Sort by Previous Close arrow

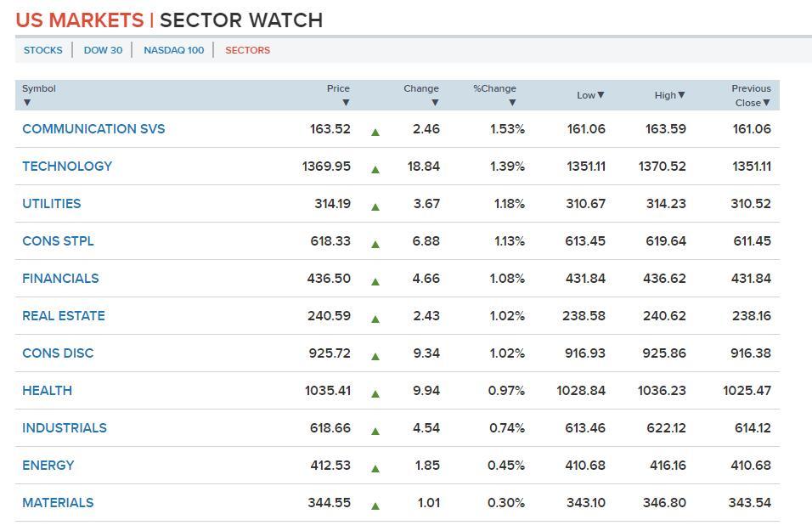[766, 103]
